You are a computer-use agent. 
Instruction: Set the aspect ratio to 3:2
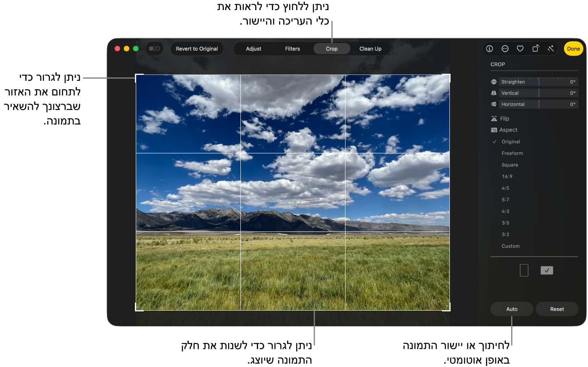[x=505, y=234]
